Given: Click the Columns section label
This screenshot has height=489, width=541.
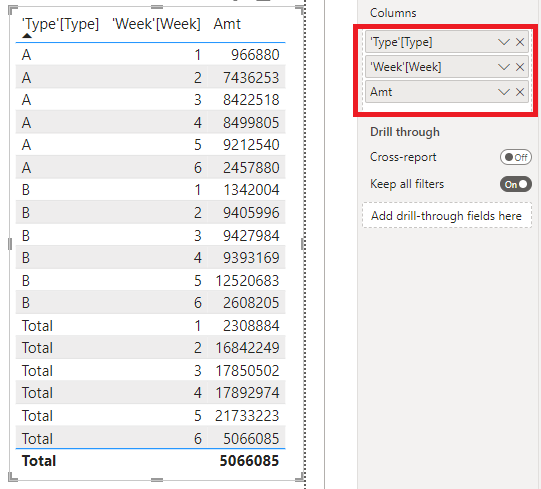Looking at the screenshot, I should 393,13.
